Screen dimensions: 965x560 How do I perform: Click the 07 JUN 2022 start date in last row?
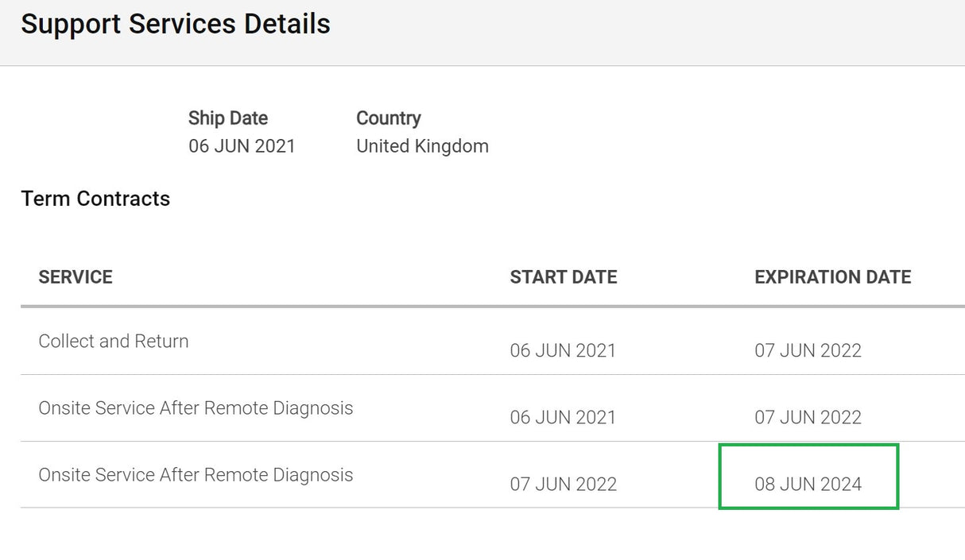pyautogui.click(x=564, y=484)
